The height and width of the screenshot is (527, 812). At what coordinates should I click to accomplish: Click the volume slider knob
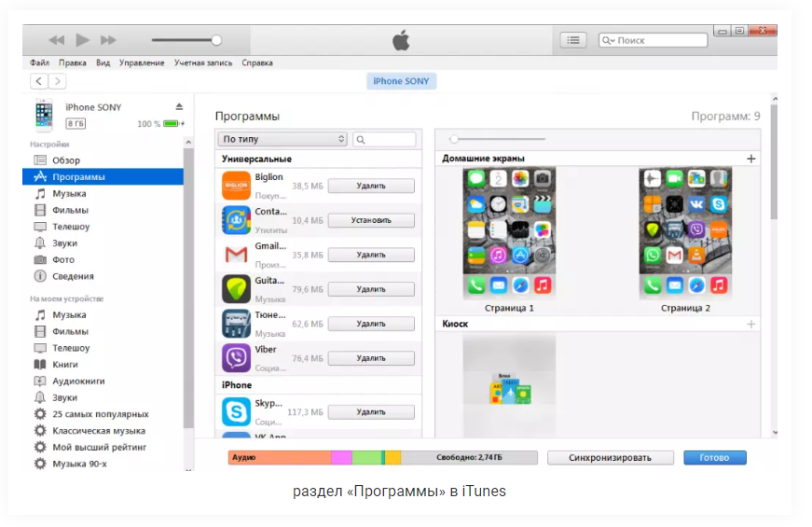[x=216, y=40]
